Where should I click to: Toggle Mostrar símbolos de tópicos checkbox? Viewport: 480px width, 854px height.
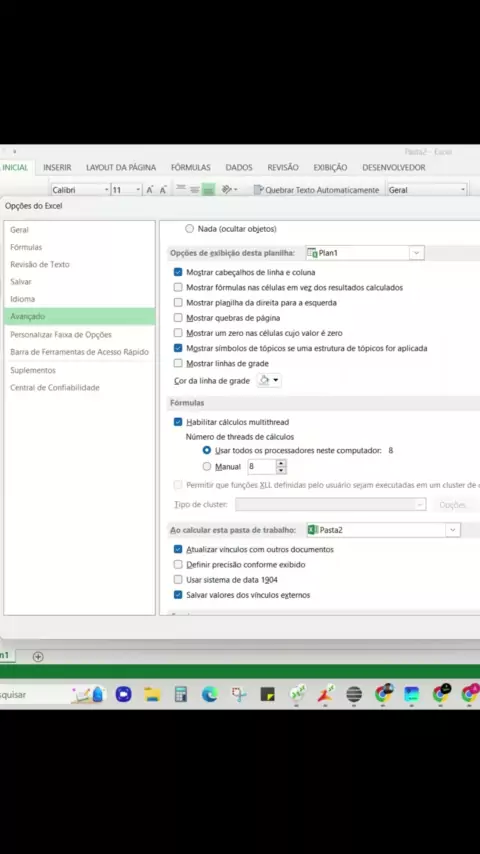(178, 347)
